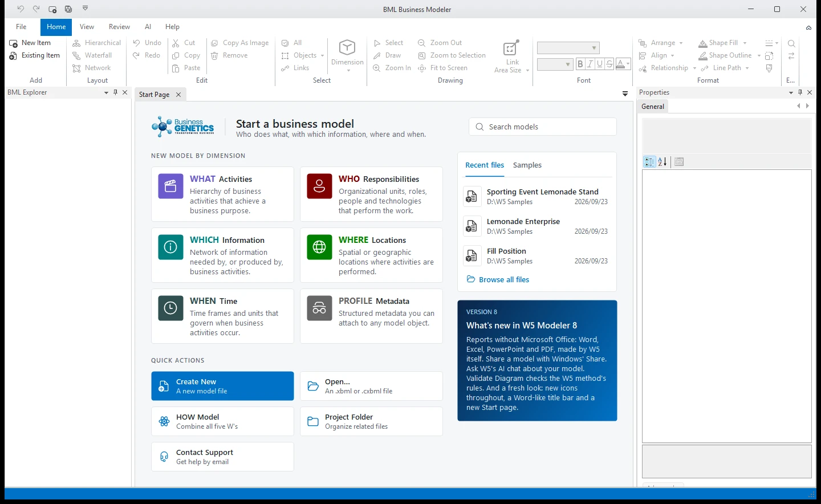This screenshot has width=821, height=504.
Task: Click the Create New quick action
Action: click(222, 386)
